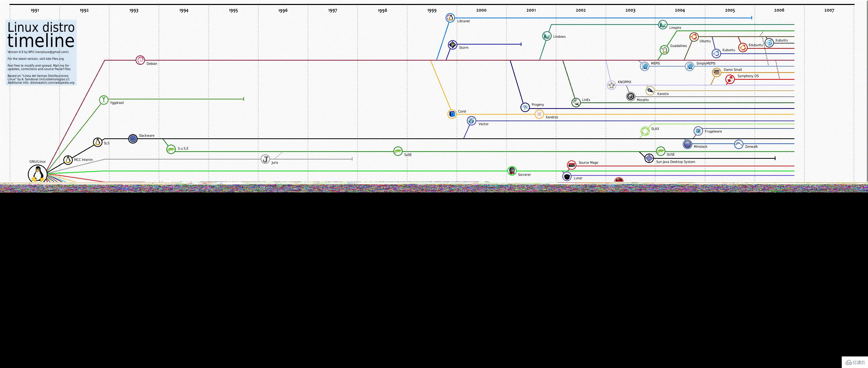Screen dimensions: 868x368
Task: Select the Symphony OS icon
Action: (730, 80)
